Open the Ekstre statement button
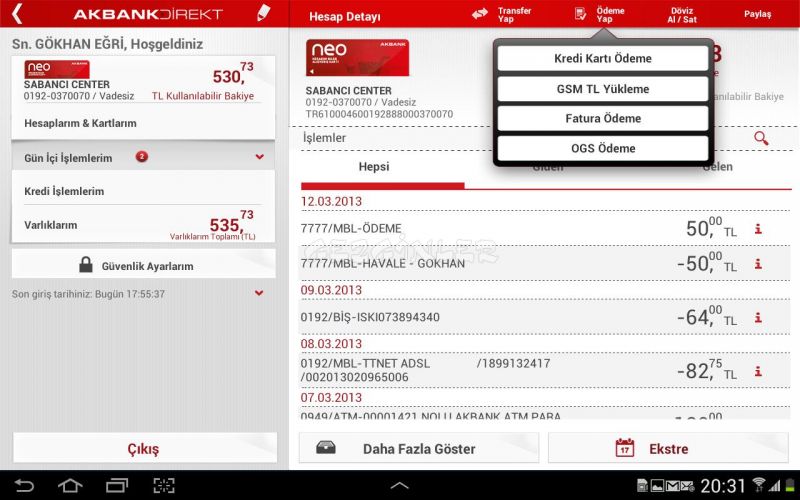The height and width of the screenshot is (500, 800). 668,448
